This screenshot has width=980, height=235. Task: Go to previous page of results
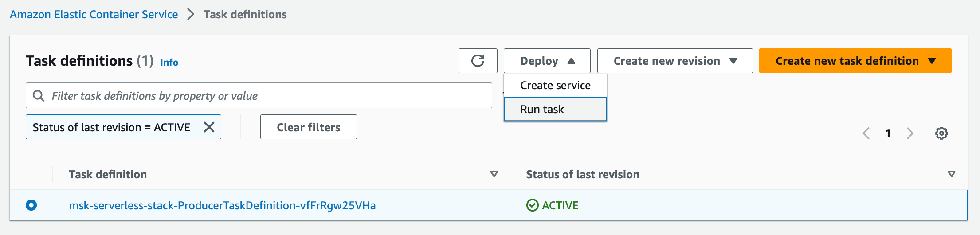tap(866, 133)
